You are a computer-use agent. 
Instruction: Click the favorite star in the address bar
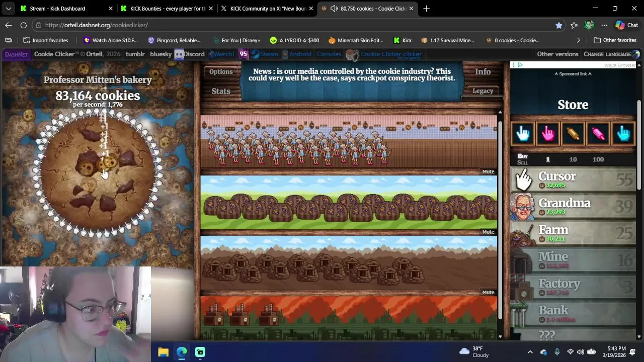tap(558, 25)
